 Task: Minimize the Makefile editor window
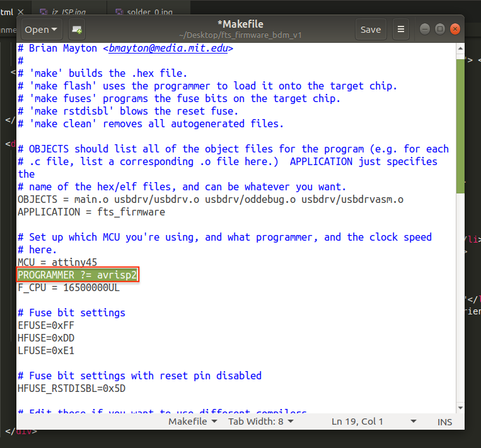coord(424,29)
